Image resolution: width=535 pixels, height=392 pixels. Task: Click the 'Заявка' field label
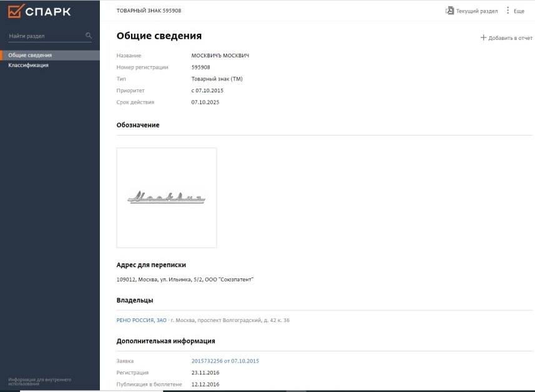125,361
